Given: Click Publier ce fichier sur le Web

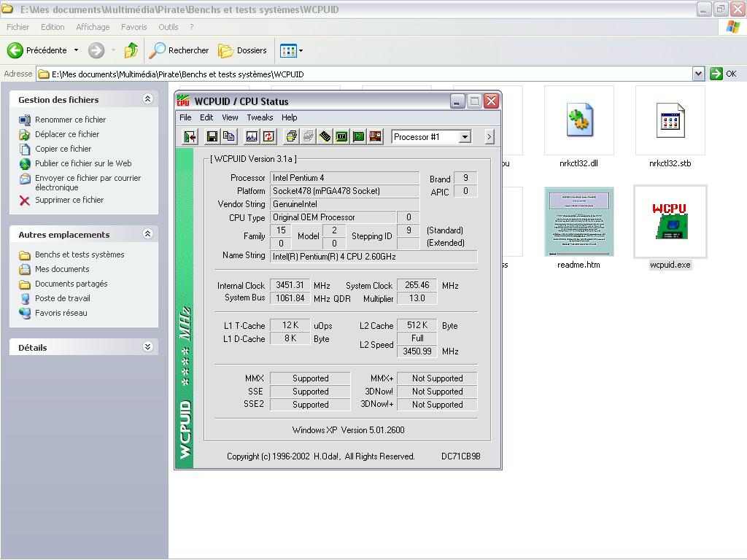Looking at the screenshot, I should 83,163.
